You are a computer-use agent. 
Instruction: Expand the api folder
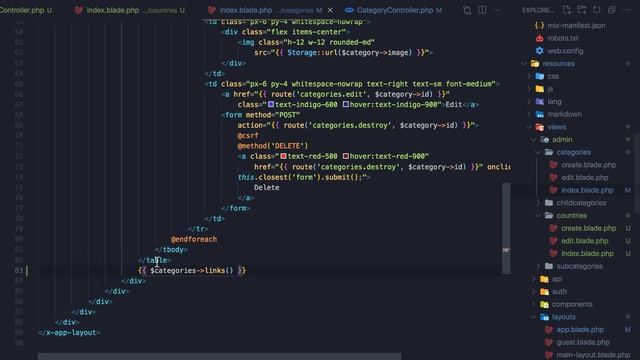(557, 278)
